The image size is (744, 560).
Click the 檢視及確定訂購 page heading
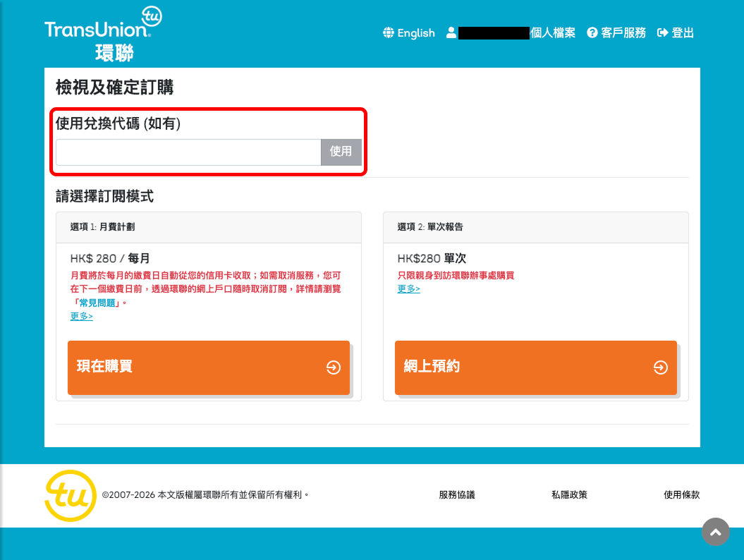(115, 87)
